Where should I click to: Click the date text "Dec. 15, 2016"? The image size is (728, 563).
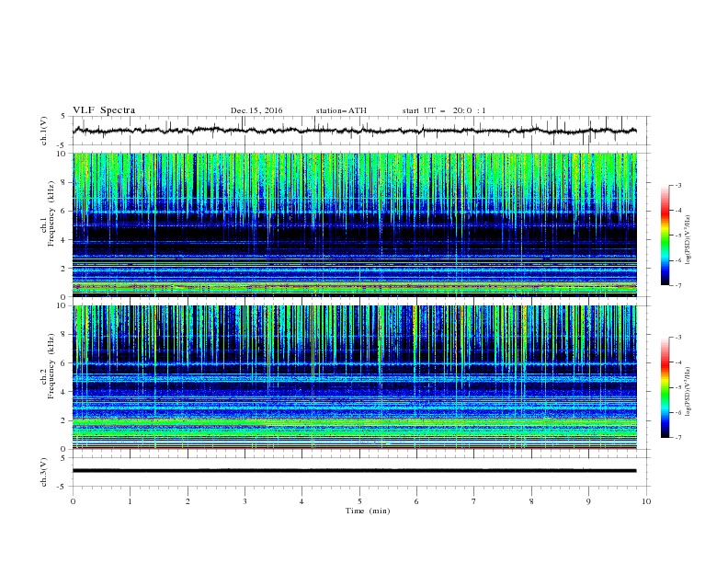256,110
